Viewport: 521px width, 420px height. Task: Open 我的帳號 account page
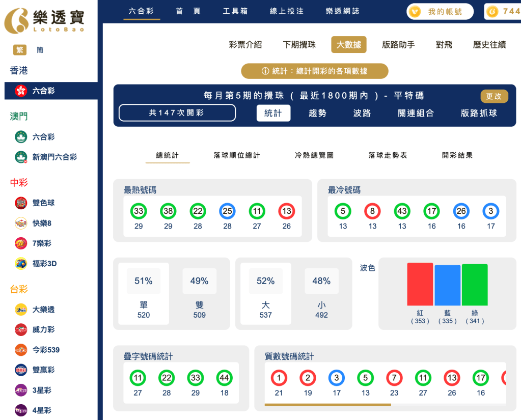440,11
